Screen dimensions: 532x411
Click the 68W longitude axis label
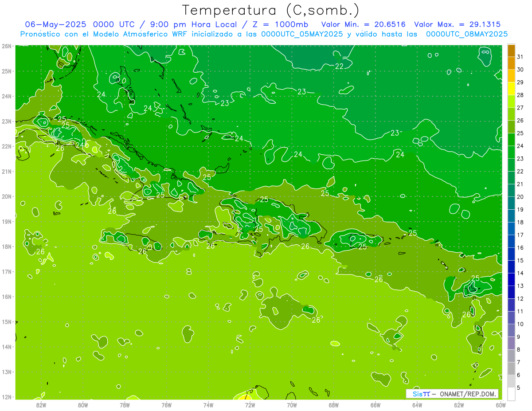tap(333, 404)
